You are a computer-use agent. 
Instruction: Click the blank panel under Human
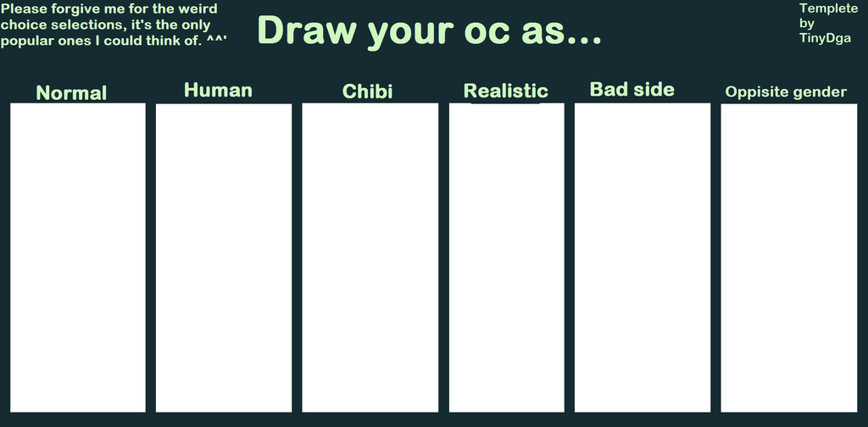click(x=224, y=258)
